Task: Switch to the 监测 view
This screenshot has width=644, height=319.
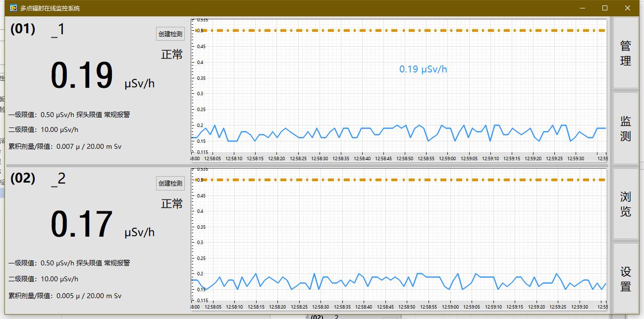Action: (626, 128)
